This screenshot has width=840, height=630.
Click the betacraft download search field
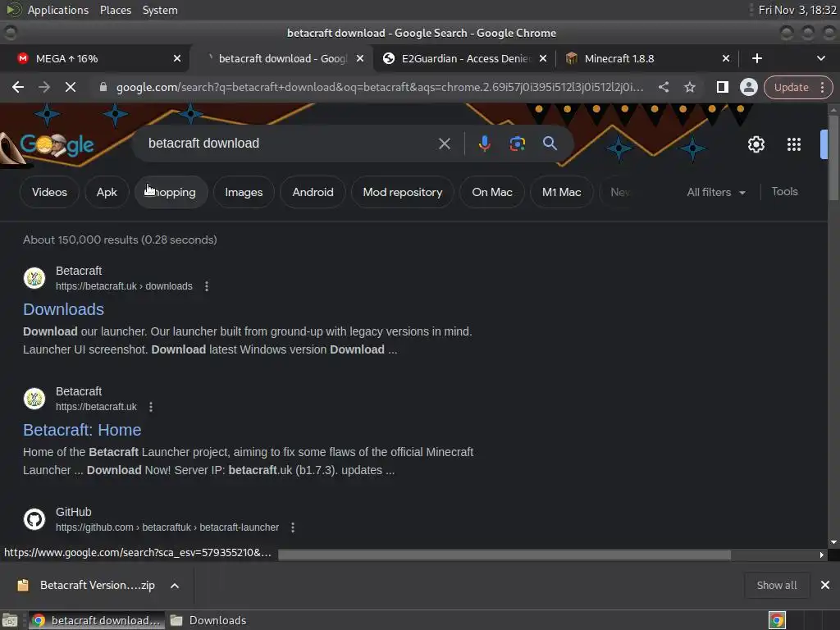pyautogui.click(x=290, y=144)
